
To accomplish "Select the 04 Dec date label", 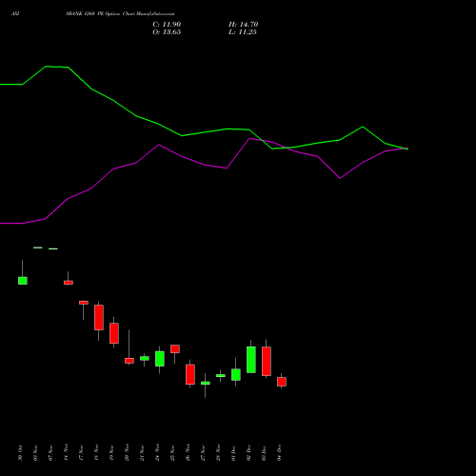I will pyautogui.click(x=279, y=453).
